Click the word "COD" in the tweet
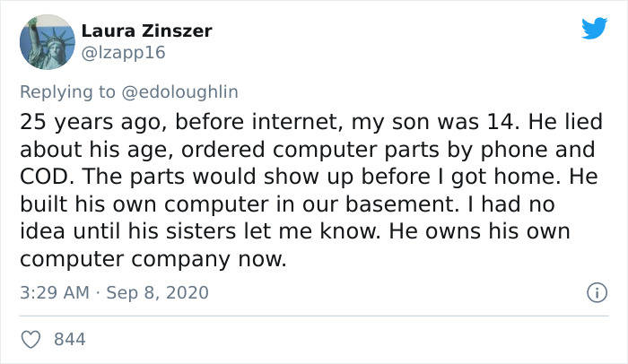 (x=44, y=177)
